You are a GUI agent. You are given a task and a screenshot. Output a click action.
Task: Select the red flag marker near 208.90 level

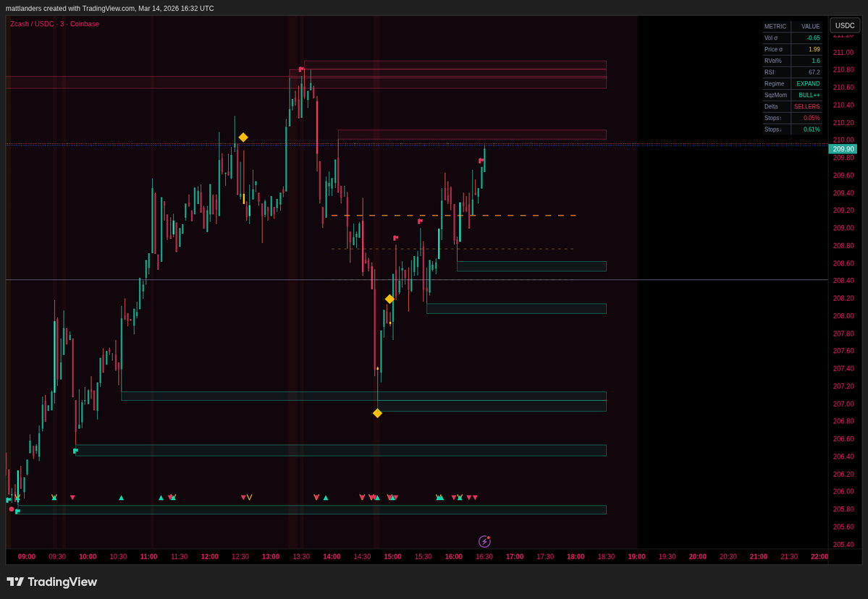[396, 238]
